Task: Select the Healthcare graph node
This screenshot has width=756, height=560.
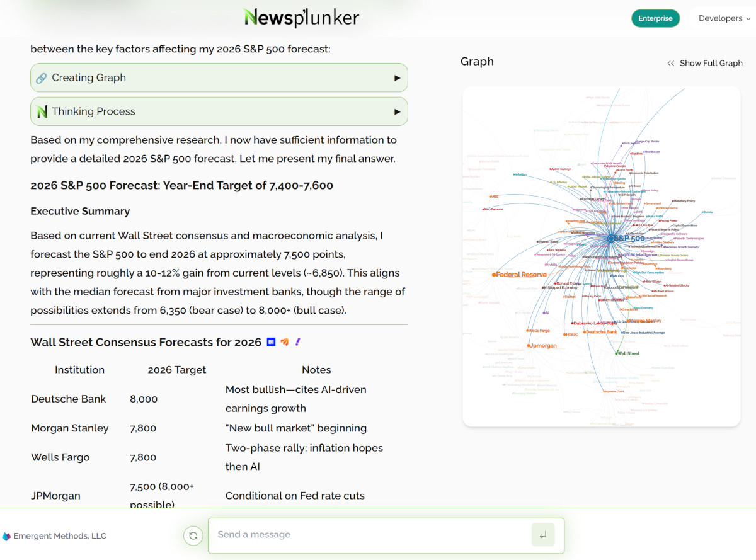Action: click(x=644, y=152)
